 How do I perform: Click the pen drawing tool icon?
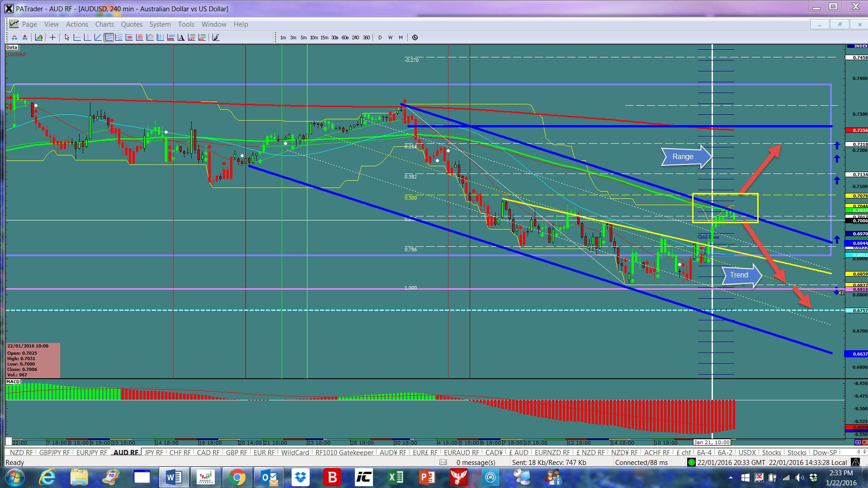click(216, 38)
